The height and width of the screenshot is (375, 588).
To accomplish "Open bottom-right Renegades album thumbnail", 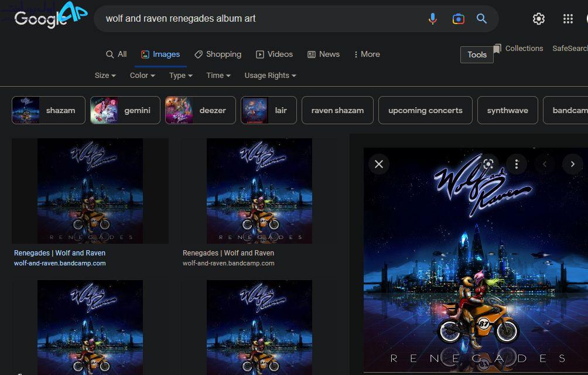I will 259,327.
